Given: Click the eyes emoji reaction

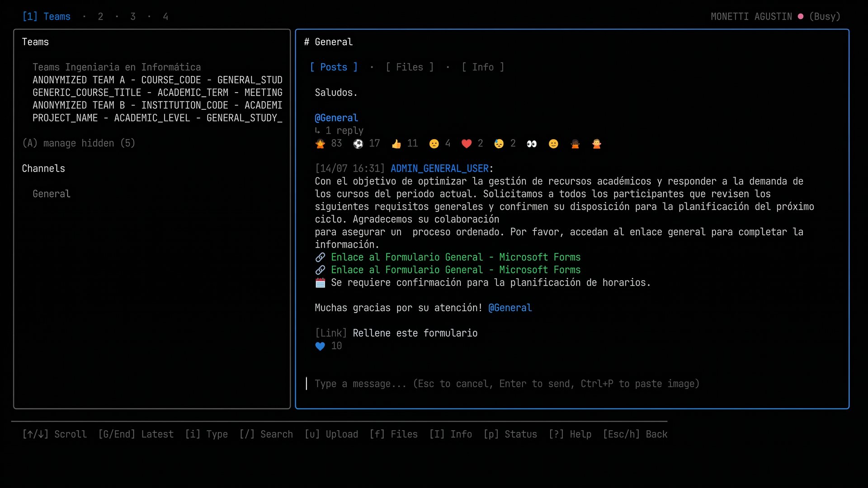Looking at the screenshot, I should 532,144.
